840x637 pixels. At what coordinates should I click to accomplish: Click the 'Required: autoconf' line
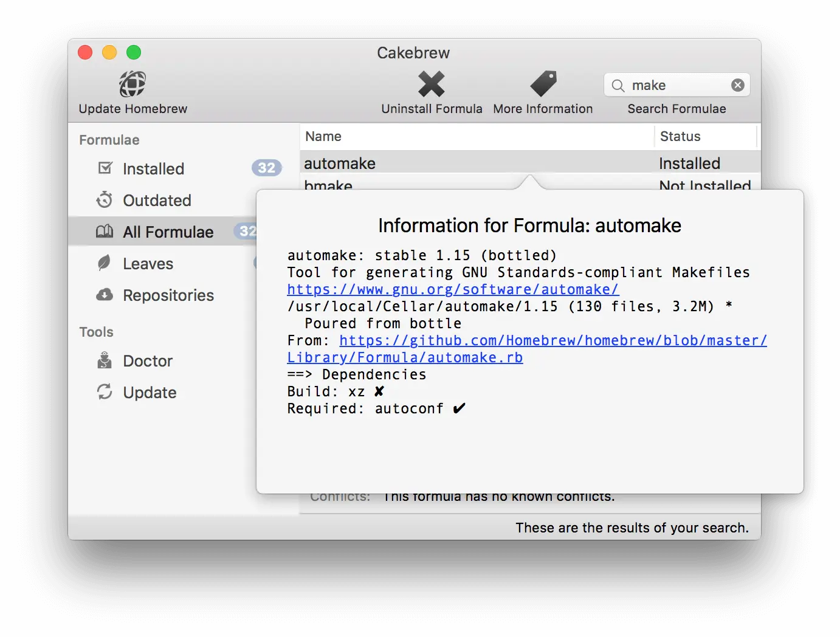(376, 408)
